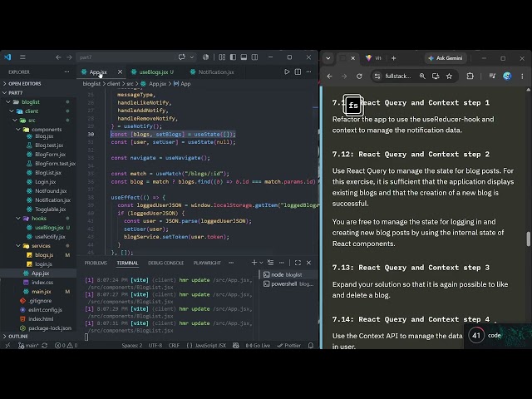This screenshot has width=532, height=399.
Task: Open Blog.test.jsx in the Explorer
Action: tap(49, 145)
